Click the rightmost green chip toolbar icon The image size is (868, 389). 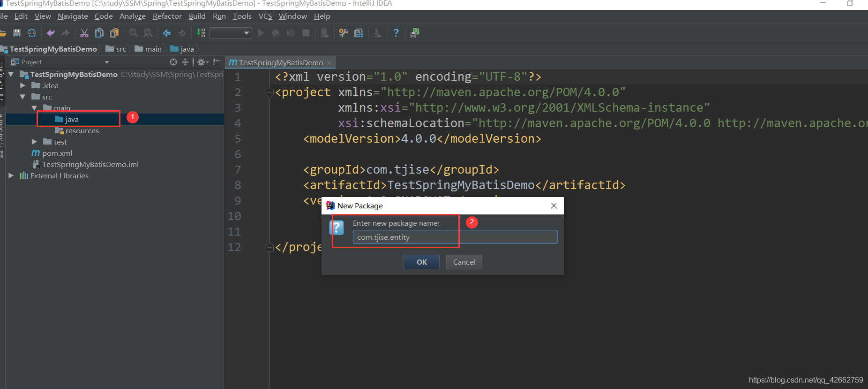click(415, 33)
